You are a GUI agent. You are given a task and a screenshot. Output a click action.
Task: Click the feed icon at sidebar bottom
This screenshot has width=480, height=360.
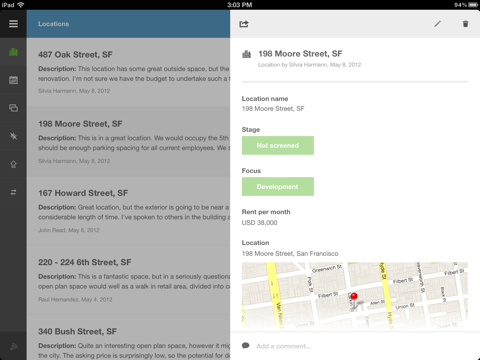click(13, 347)
